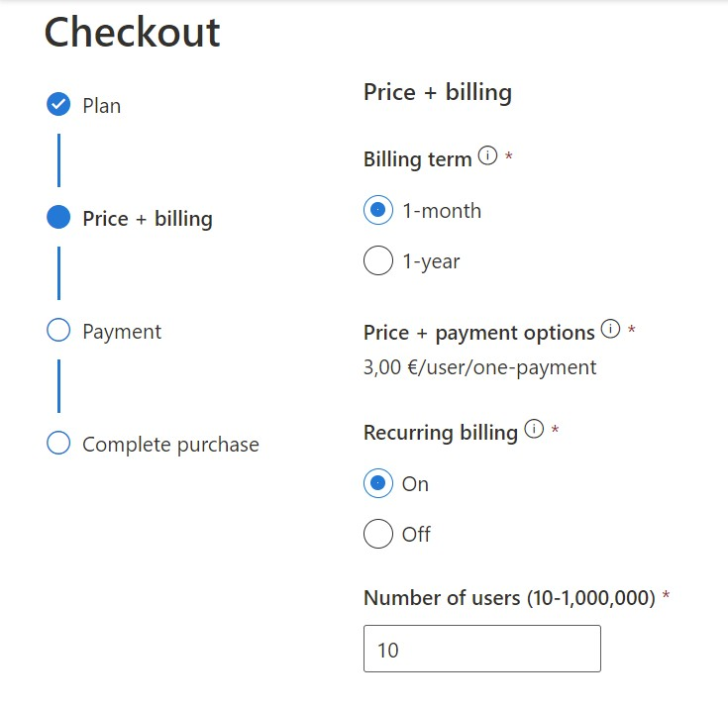The height and width of the screenshot is (710, 728).
Task: Click the Complete purchase step circle
Action: [58, 443]
